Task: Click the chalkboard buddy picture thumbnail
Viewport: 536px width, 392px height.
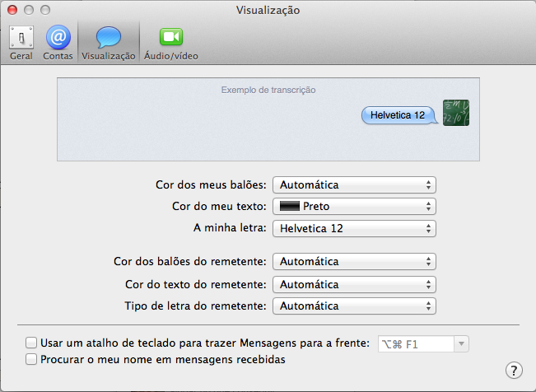Action: [456, 113]
